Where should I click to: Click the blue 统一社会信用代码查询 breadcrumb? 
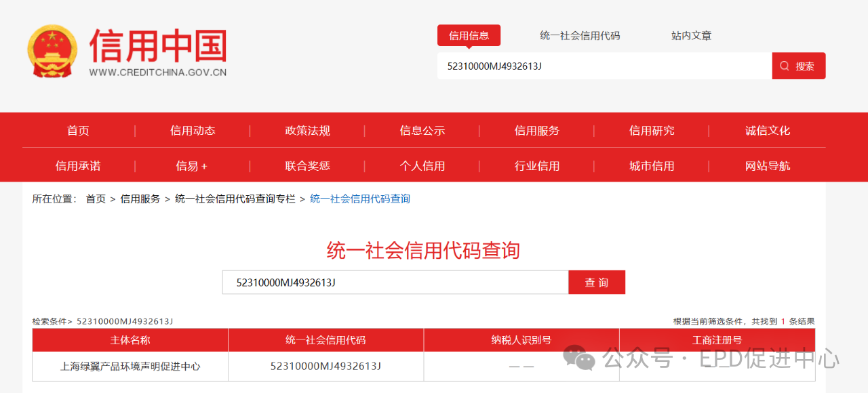[x=360, y=199]
